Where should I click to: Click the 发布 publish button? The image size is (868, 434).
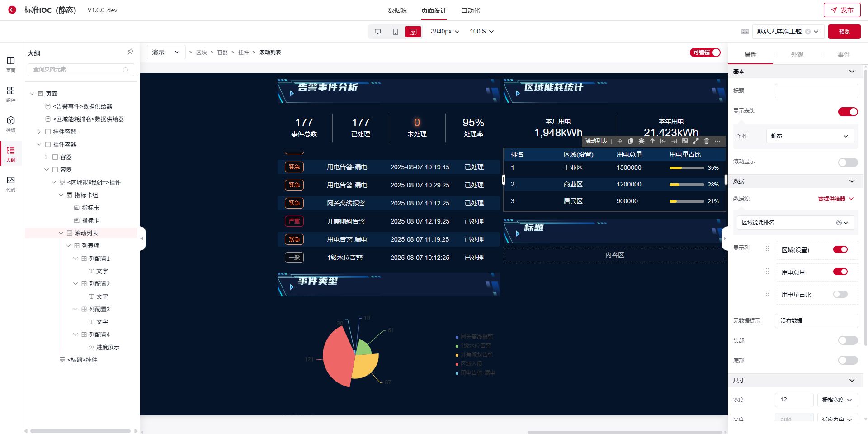coord(842,10)
